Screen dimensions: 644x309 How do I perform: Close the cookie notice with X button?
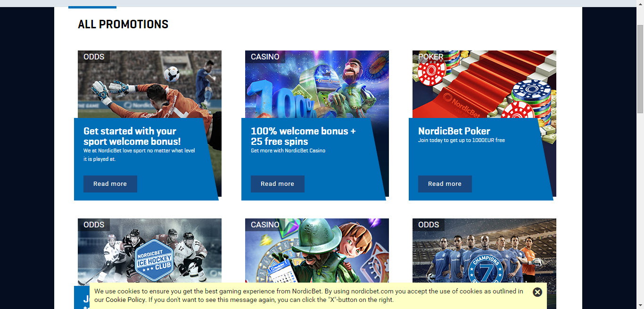click(537, 292)
